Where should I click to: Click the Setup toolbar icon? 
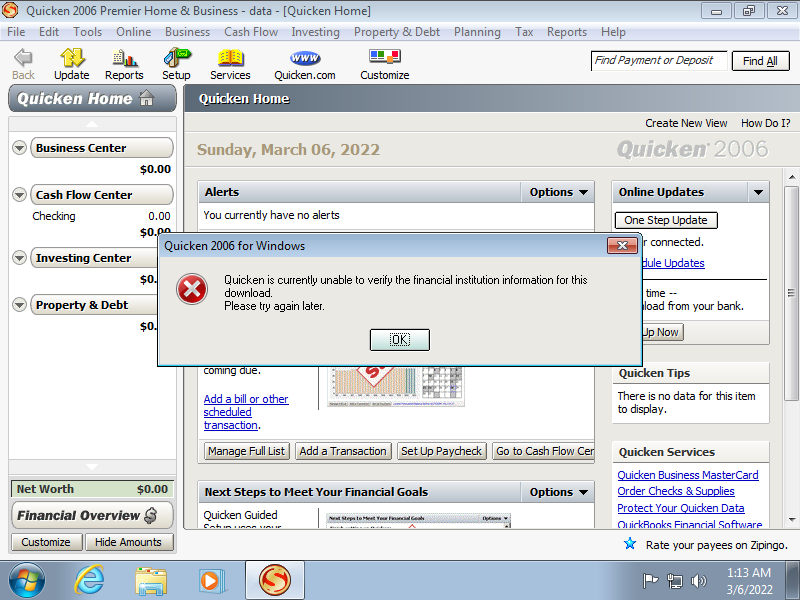[176, 58]
